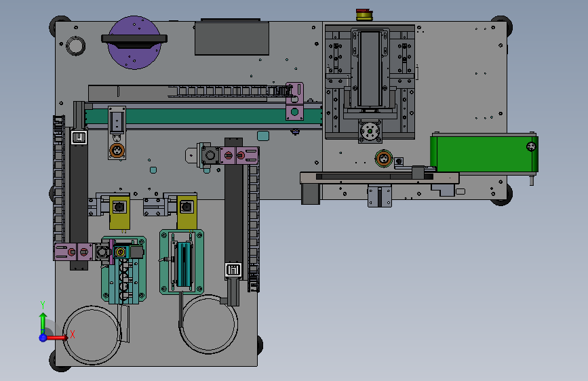This screenshot has height=381, width=588.
Task: Select the pink bracket at the conveyor's right end
Action: [294, 101]
